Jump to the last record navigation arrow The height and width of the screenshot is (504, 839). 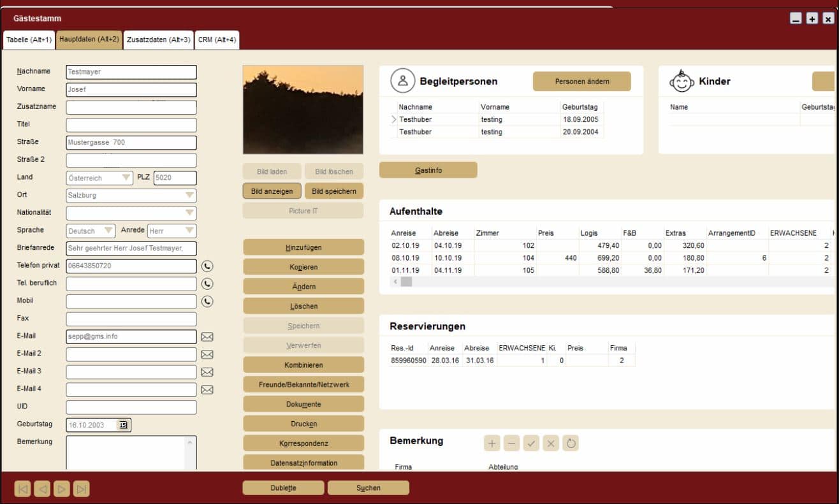(x=82, y=489)
